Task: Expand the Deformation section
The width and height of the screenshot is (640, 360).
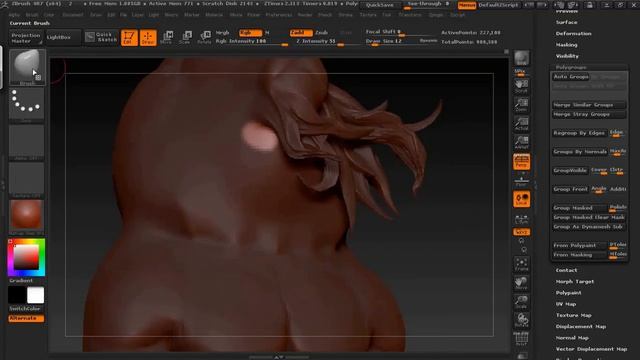Action: click(x=573, y=34)
